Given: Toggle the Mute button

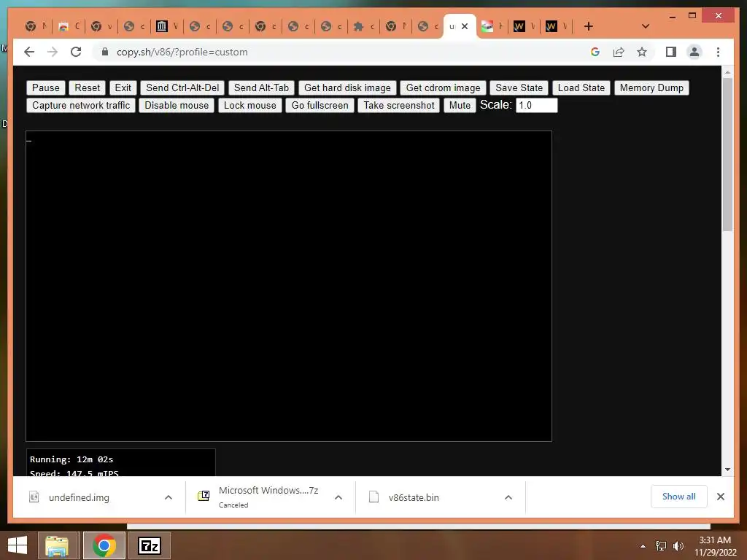Looking at the screenshot, I should pyautogui.click(x=460, y=105).
